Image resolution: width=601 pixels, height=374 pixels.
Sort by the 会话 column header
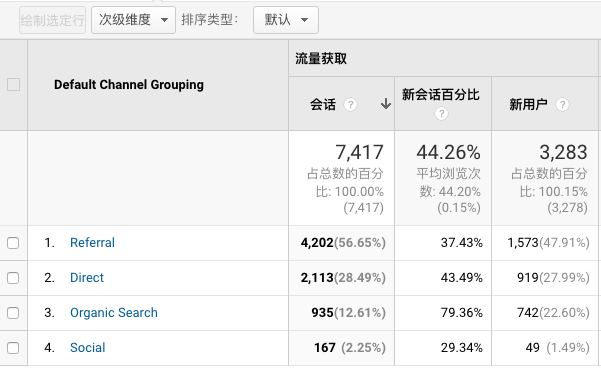323,104
